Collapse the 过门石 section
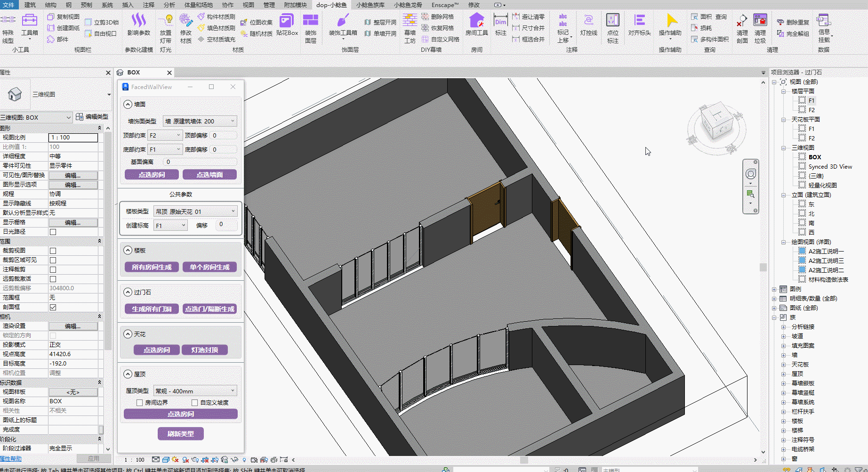 [x=128, y=292]
